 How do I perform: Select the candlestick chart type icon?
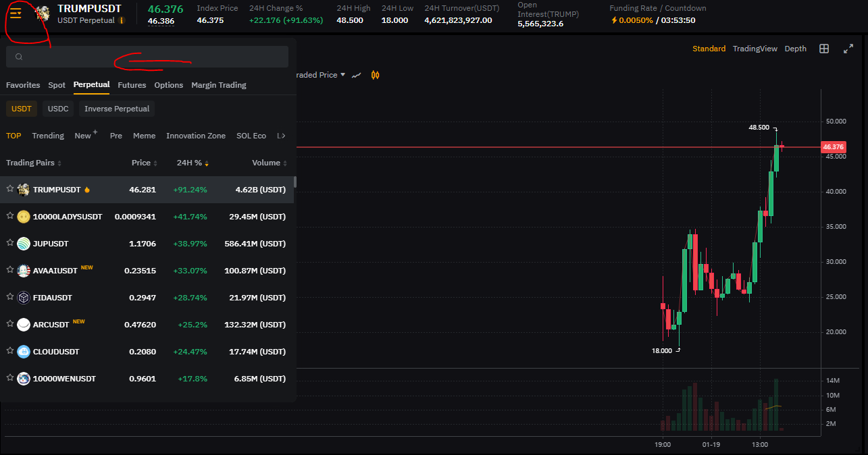click(x=376, y=75)
